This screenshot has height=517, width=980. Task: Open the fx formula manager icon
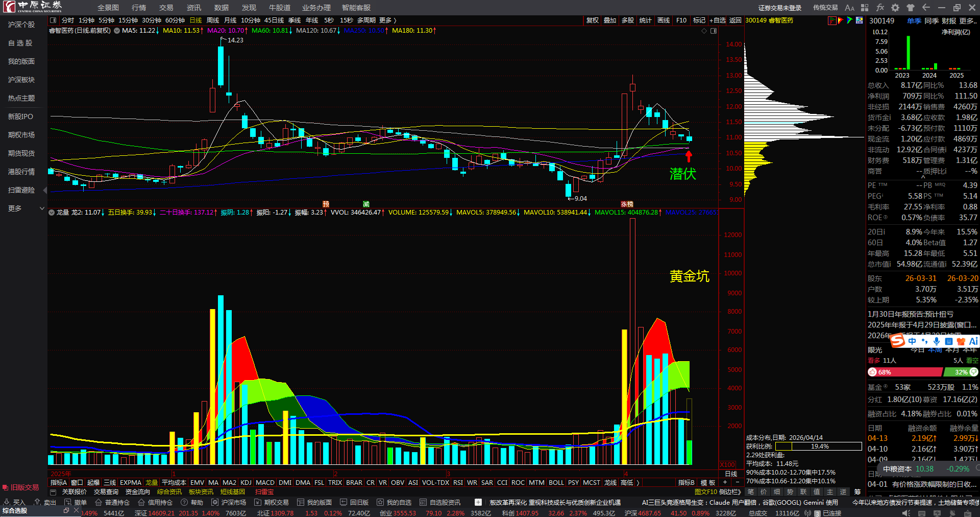pyautogui.click(x=880, y=8)
